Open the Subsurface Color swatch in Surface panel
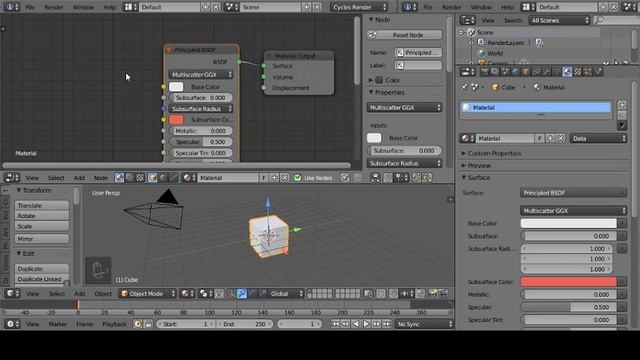The height and width of the screenshot is (360, 640). click(x=569, y=282)
